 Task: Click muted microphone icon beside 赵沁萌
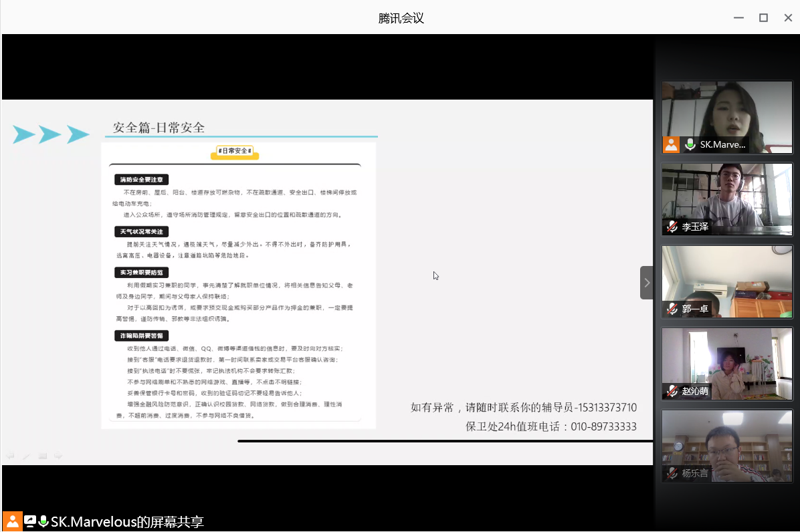point(672,391)
